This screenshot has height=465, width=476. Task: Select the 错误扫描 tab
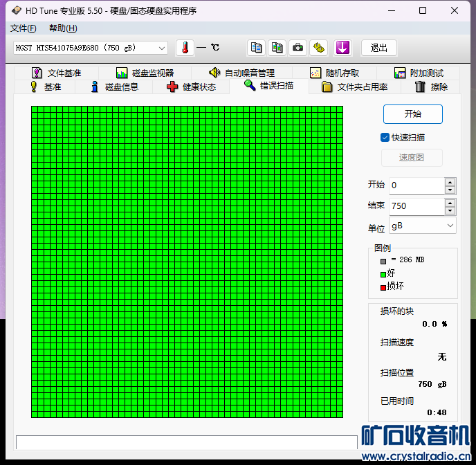point(268,86)
